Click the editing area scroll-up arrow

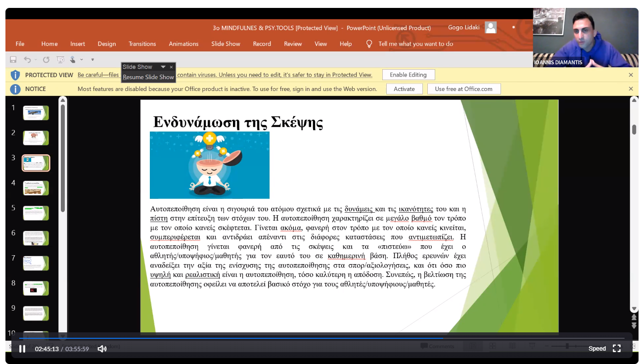click(634, 100)
